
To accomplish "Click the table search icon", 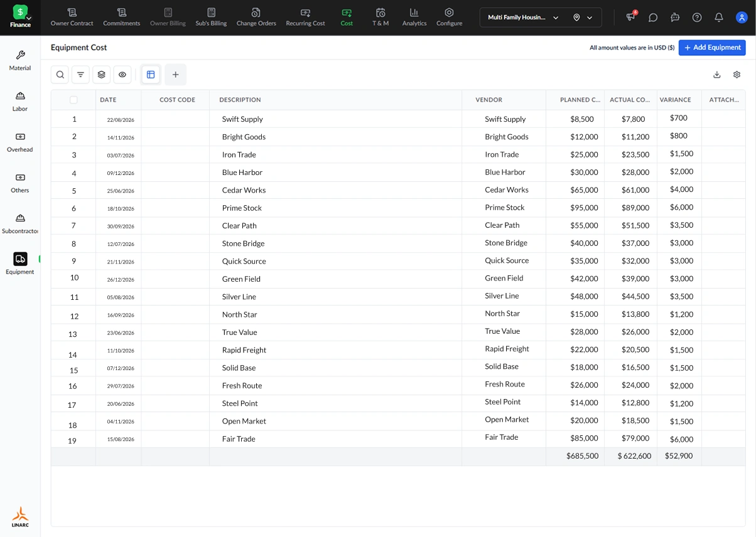I will [x=60, y=75].
